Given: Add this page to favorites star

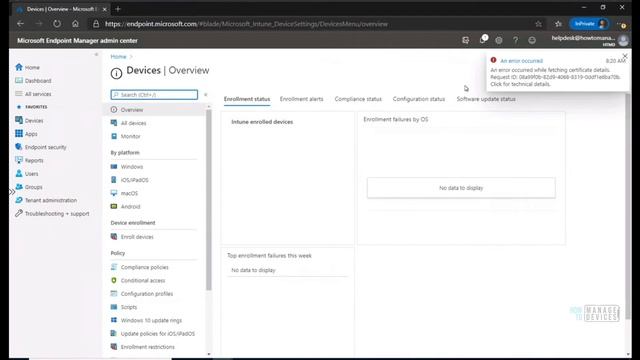Looking at the screenshot, I should click(x=539, y=24).
